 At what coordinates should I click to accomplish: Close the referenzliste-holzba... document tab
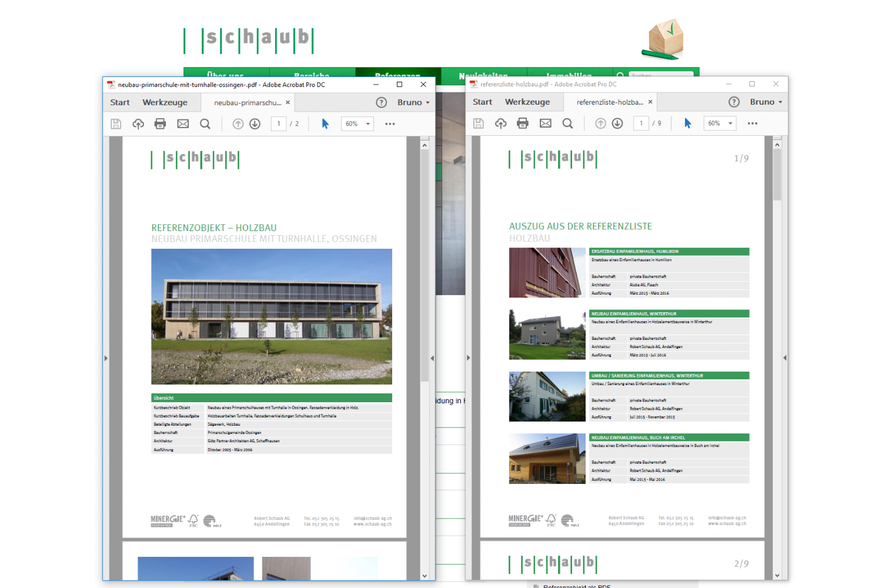pyautogui.click(x=650, y=102)
